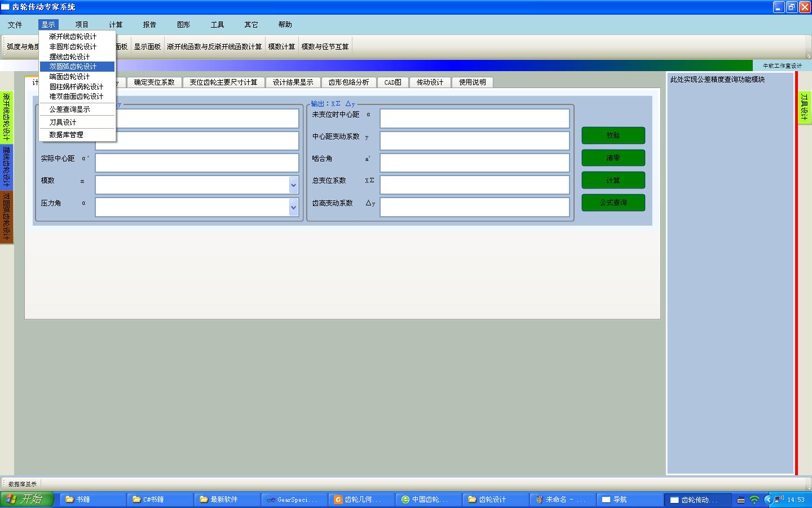Open C#书籍 folder in taskbar
The width and height of the screenshot is (812, 508).
[x=160, y=500]
